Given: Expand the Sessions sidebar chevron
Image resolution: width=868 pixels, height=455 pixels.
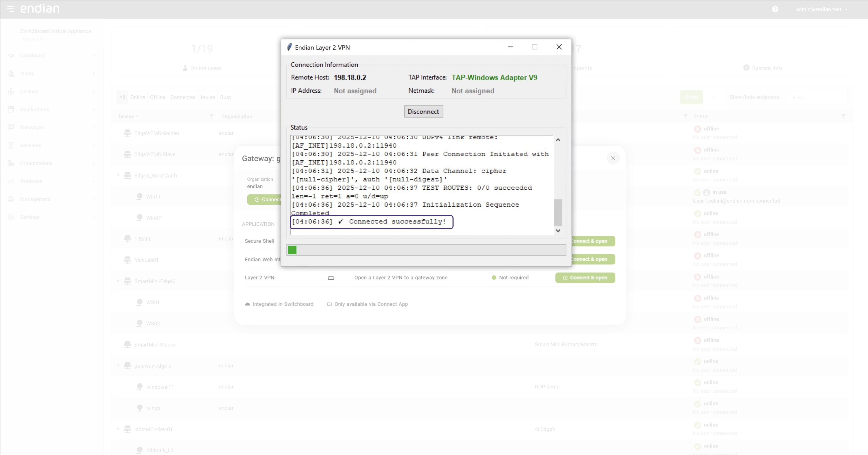Looking at the screenshot, I should click(x=94, y=145).
